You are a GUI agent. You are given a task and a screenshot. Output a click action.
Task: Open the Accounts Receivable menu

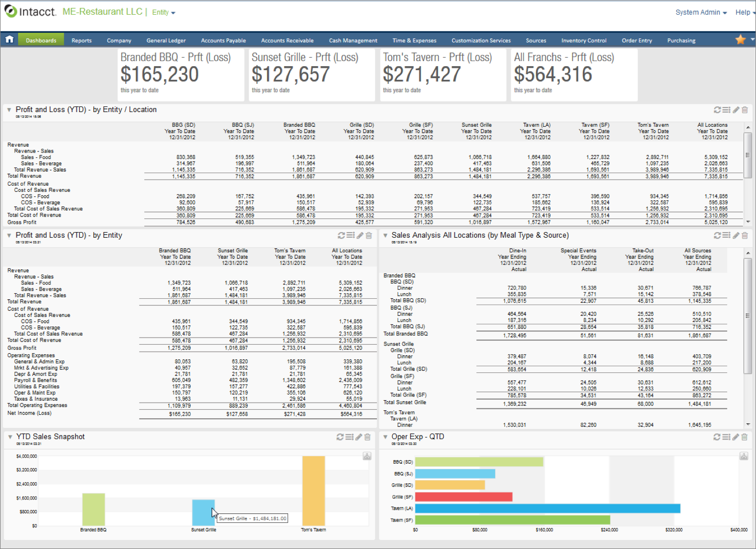pyautogui.click(x=287, y=40)
